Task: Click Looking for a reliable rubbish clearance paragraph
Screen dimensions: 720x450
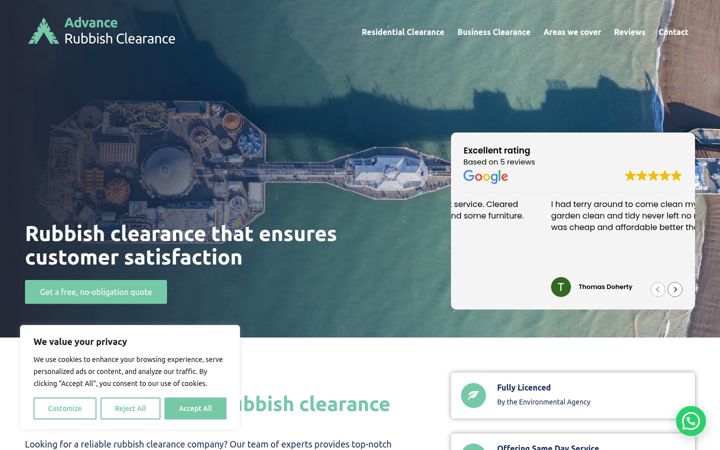Action: (208, 444)
